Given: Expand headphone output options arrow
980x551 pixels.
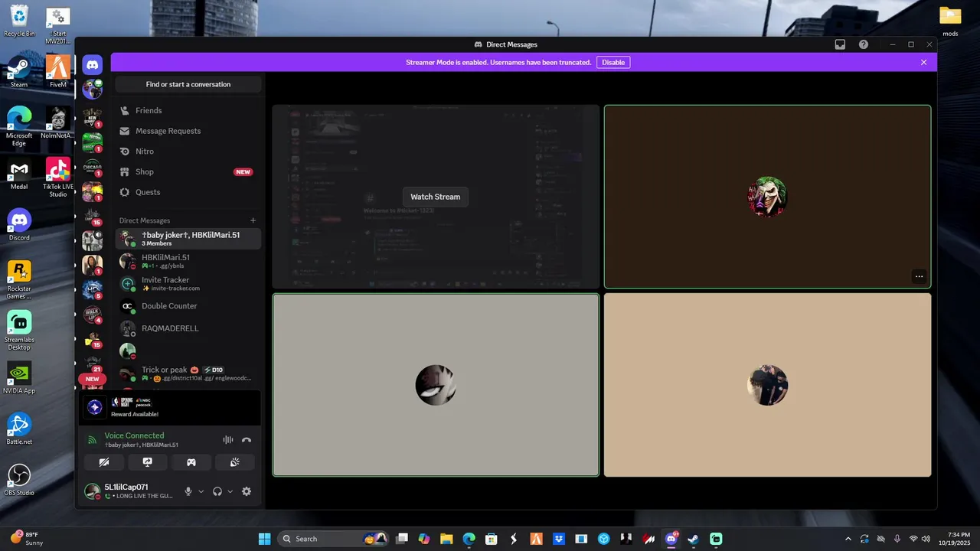Looking at the screenshot, I should [230, 491].
